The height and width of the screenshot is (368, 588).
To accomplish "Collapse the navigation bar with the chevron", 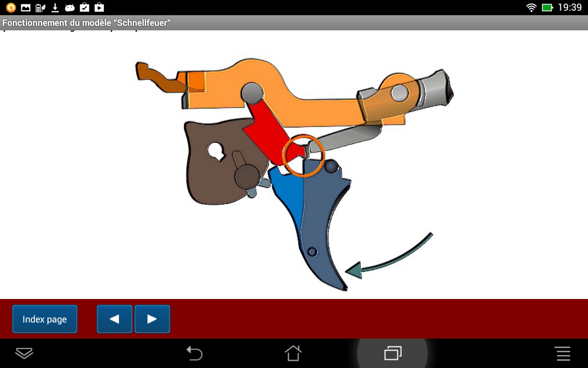I will click(x=25, y=354).
